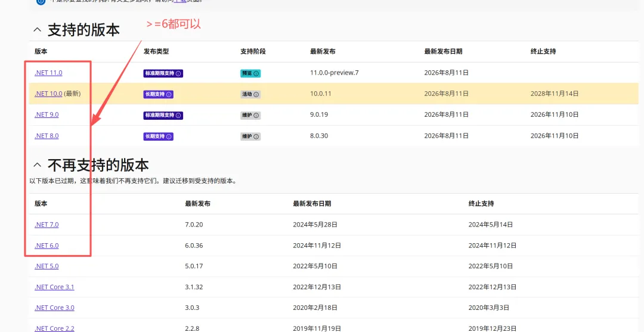Image resolution: width=644 pixels, height=332 pixels.
Task: Click version value 11.0.0-preview.7
Action: tap(335, 73)
